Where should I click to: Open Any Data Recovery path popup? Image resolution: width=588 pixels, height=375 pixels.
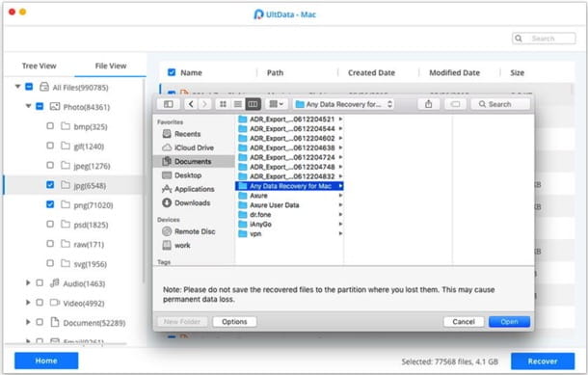pyautogui.click(x=343, y=104)
